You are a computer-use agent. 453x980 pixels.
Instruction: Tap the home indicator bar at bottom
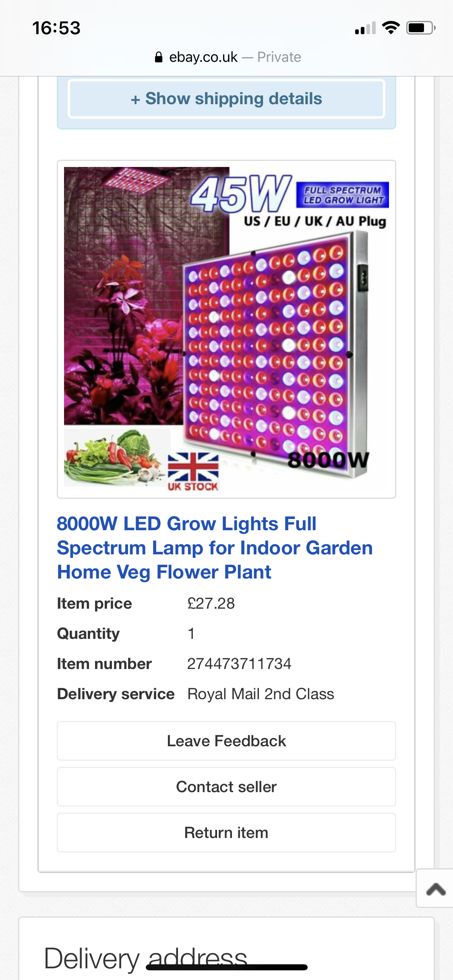coord(226,968)
